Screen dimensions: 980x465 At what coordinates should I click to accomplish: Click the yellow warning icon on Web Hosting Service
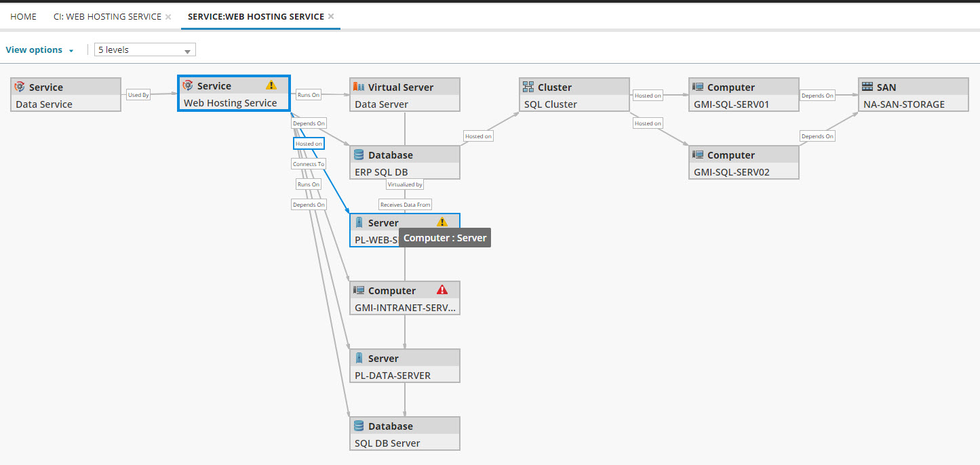(271, 85)
